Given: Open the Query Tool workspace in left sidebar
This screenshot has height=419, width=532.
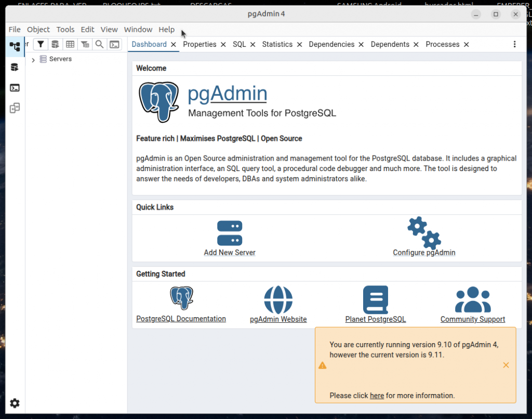Looking at the screenshot, I should 15,67.
